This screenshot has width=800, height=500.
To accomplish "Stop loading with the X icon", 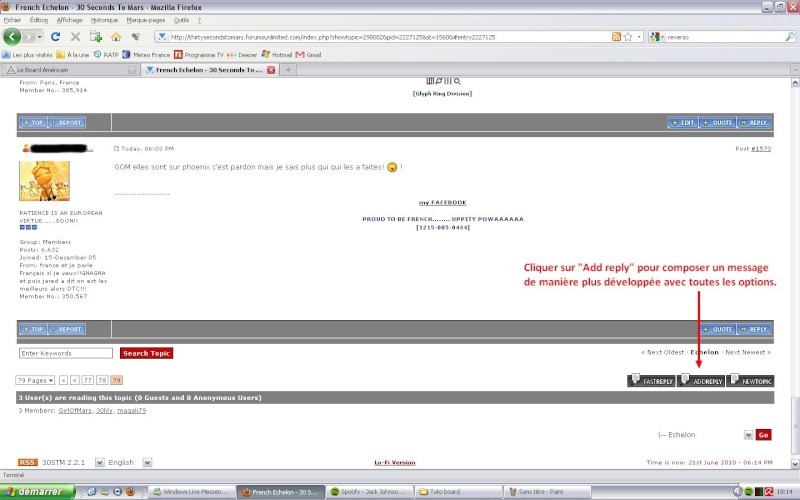I will point(76,37).
